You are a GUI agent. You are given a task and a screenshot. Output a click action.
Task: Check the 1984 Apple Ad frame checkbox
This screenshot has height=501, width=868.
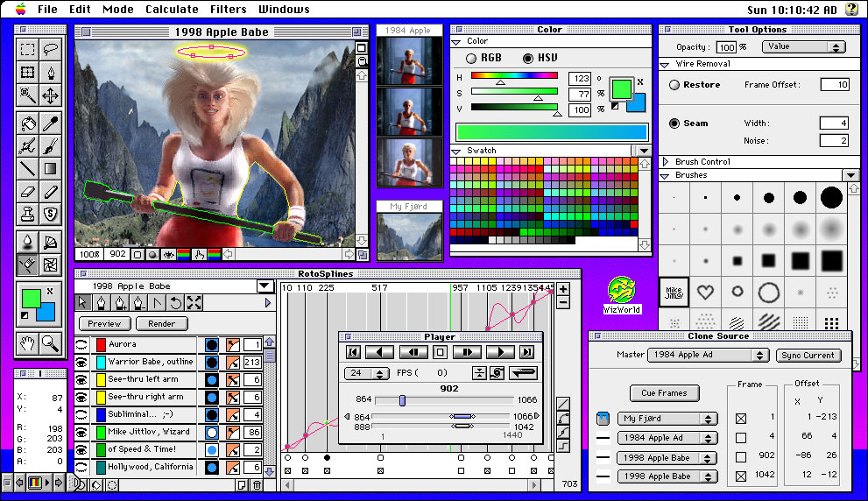pyautogui.click(x=741, y=438)
